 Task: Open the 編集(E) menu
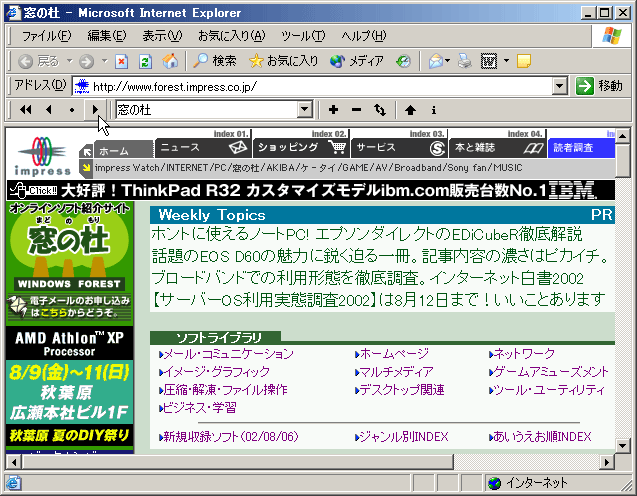[x=107, y=36]
